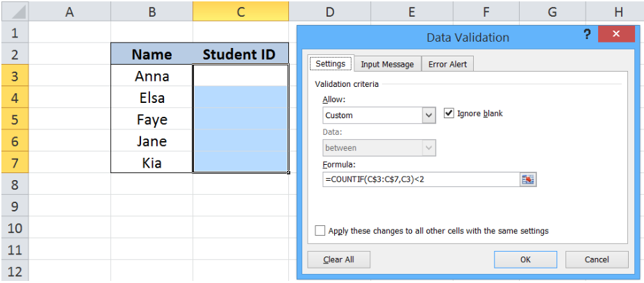The image size is (644, 283).
Task: Toggle the Ignore blank checkbox
Action: click(449, 113)
